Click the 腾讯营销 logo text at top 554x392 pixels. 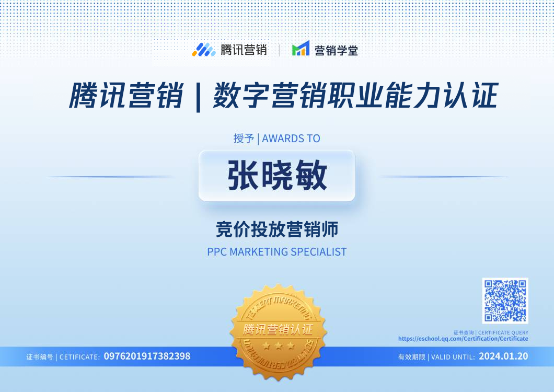coord(244,50)
